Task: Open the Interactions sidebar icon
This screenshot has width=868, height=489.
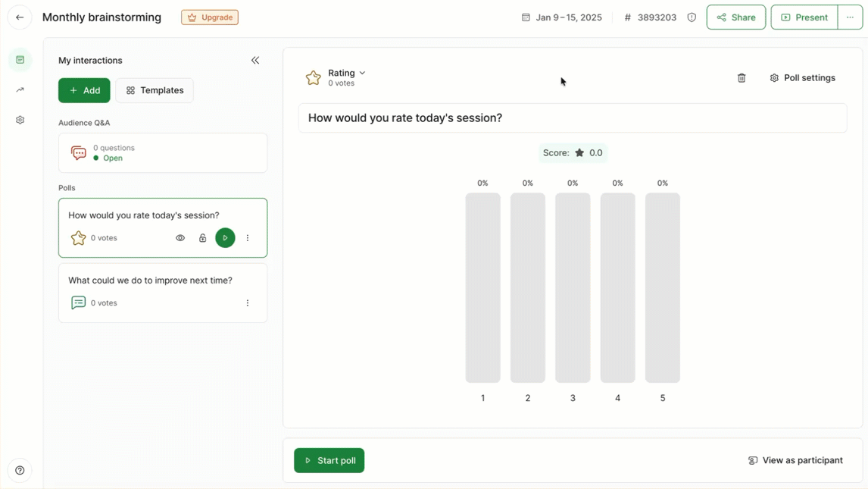Action: pyautogui.click(x=20, y=60)
